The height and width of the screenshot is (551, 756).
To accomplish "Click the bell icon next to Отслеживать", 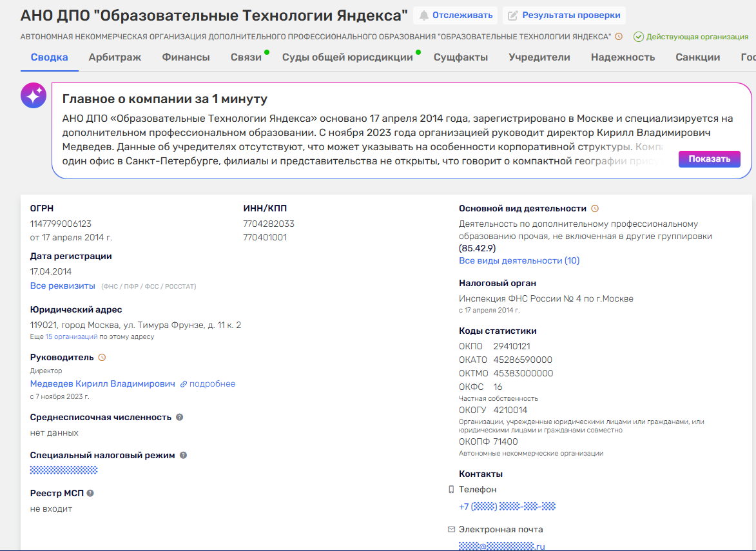I will [x=424, y=15].
